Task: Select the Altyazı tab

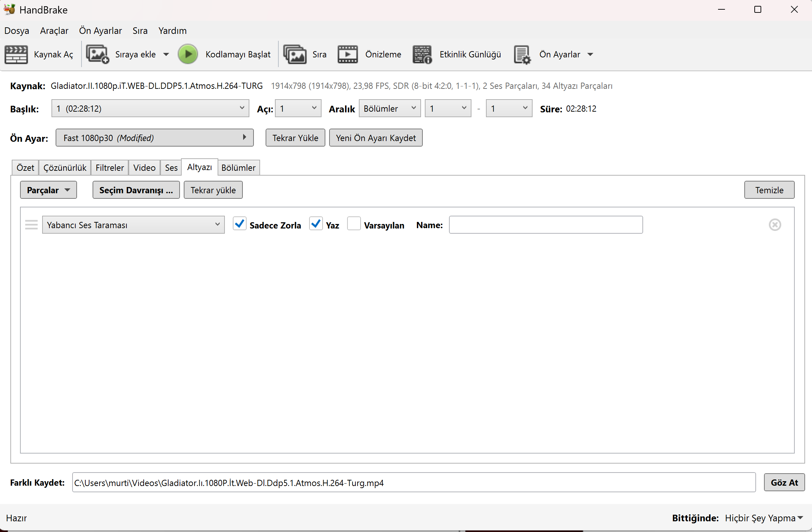Action: 200,167
